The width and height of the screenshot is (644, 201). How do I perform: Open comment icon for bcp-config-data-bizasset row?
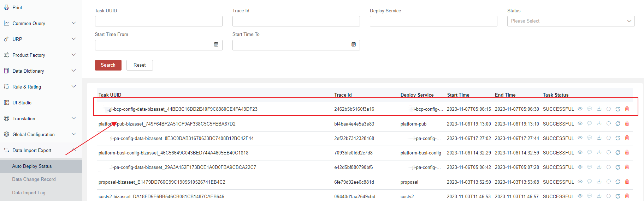pyautogui.click(x=590, y=109)
